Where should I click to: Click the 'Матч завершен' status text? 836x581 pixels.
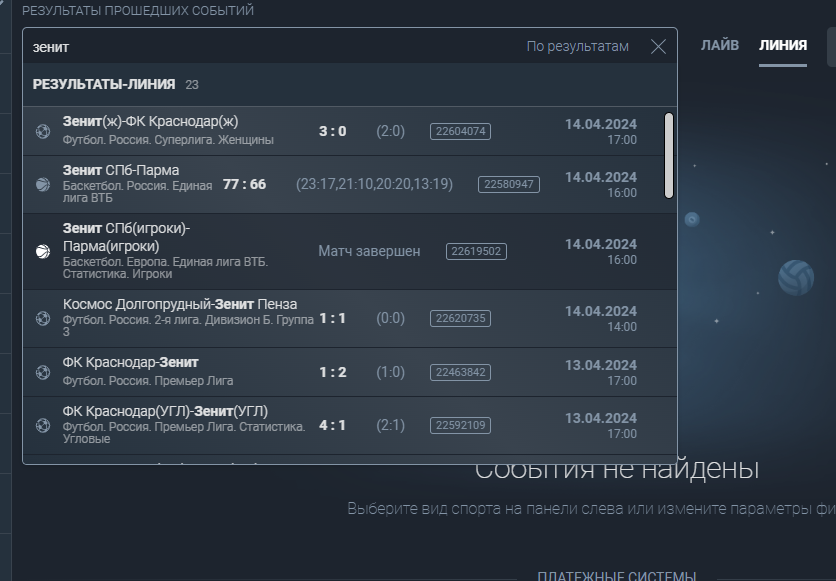(x=369, y=251)
